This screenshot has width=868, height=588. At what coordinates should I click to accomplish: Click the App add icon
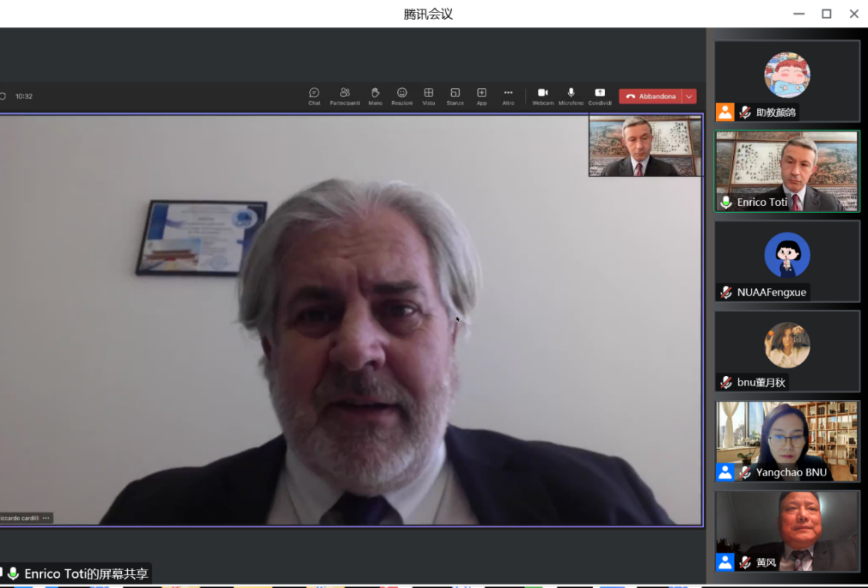[482, 96]
